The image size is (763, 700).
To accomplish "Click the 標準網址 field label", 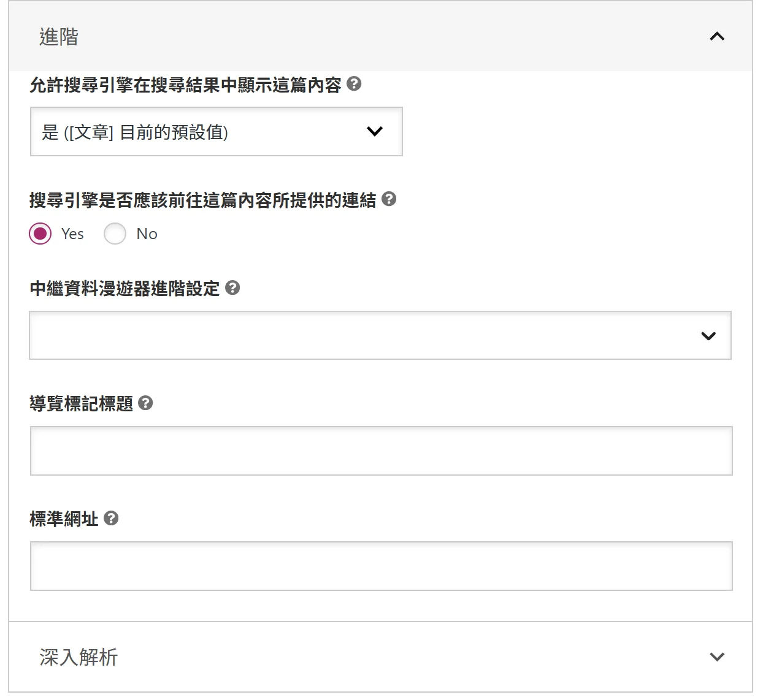I will click(64, 519).
